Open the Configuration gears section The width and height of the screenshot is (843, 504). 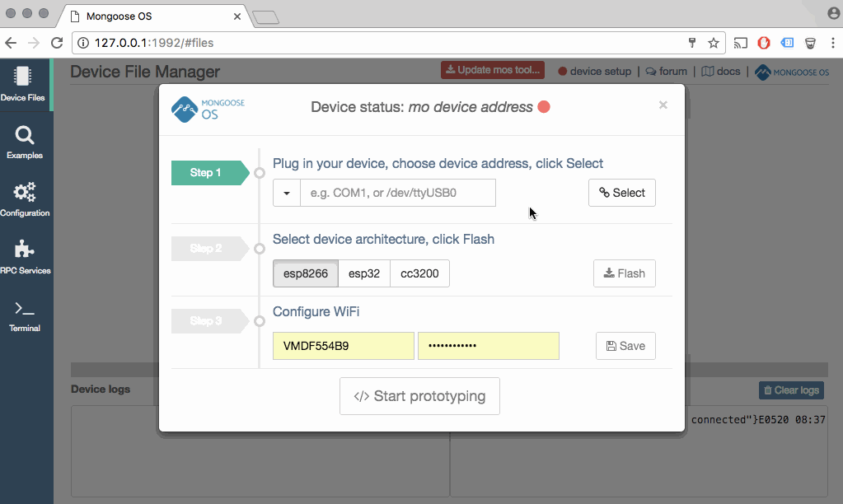pos(25,199)
